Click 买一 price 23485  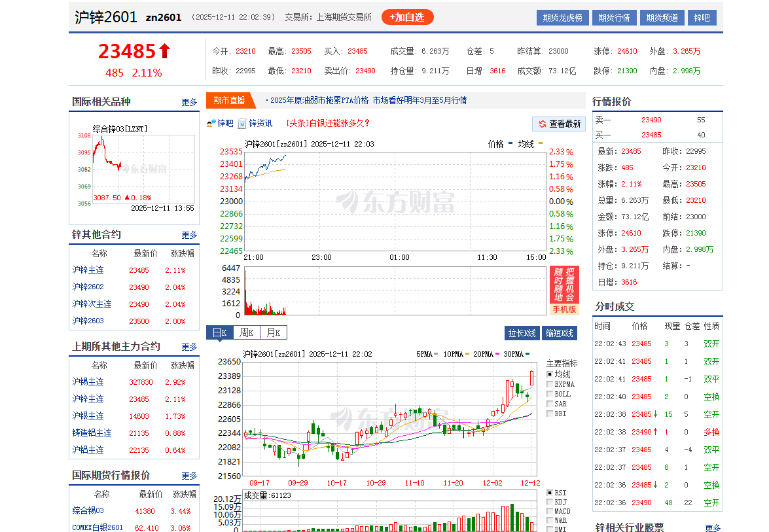point(651,135)
